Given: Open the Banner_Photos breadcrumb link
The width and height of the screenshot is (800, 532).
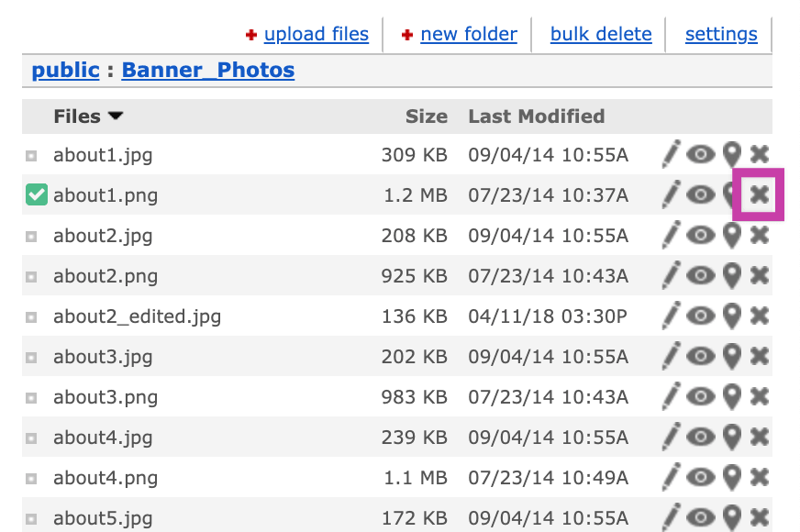Looking at the screenshot, I should (208, 70).
